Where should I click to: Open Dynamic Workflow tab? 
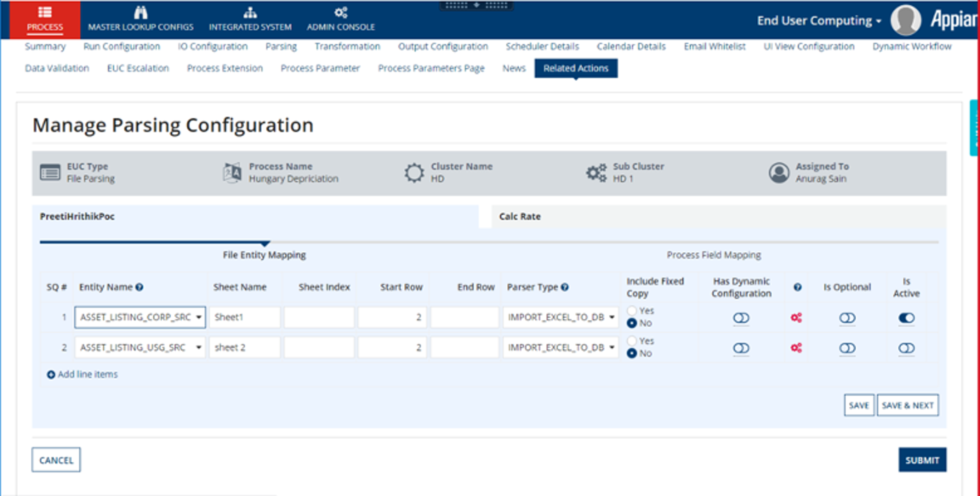click(x=912, y=46)
